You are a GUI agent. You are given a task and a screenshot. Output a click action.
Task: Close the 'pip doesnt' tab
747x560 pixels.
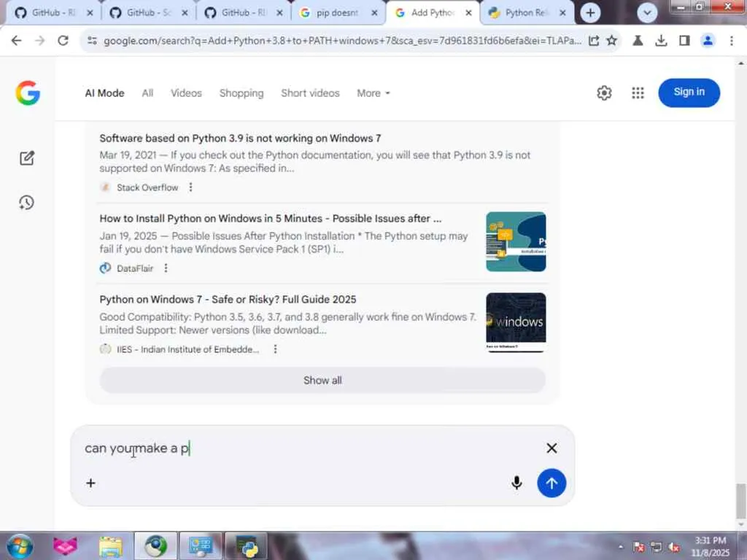tap(374, 13)
